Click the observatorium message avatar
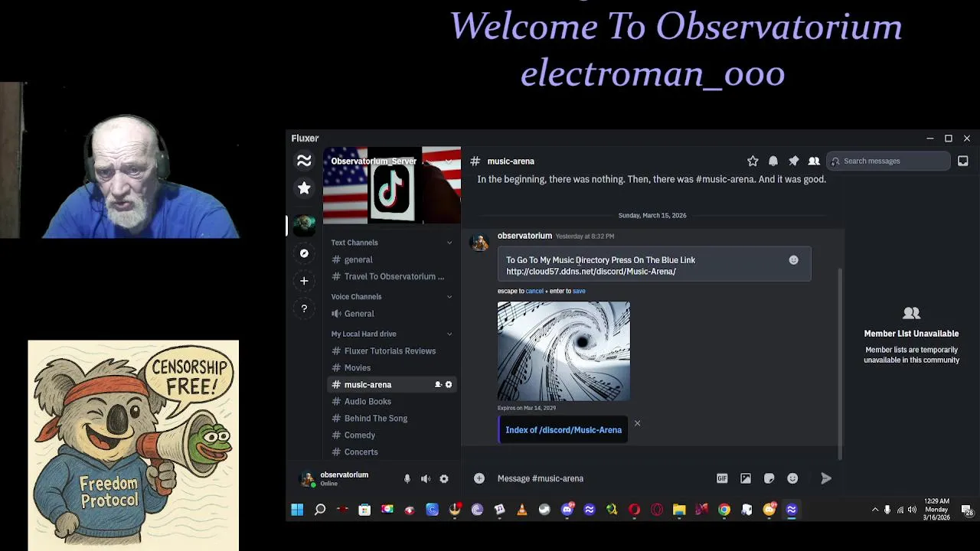Viewport: 980px width, 551px height. [480, 243]
